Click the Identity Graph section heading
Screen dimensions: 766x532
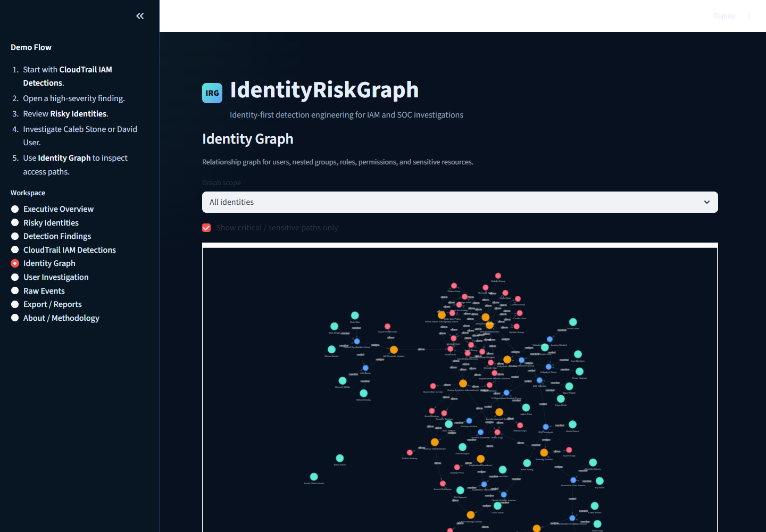pos(248,139)
